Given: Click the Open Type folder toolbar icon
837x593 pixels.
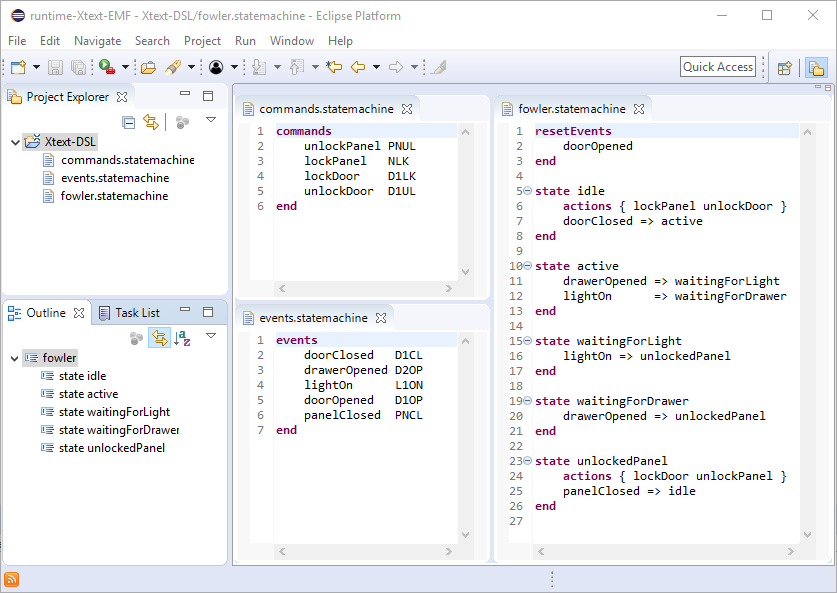Looking at the screenshot, I should (x=148, y=67).
